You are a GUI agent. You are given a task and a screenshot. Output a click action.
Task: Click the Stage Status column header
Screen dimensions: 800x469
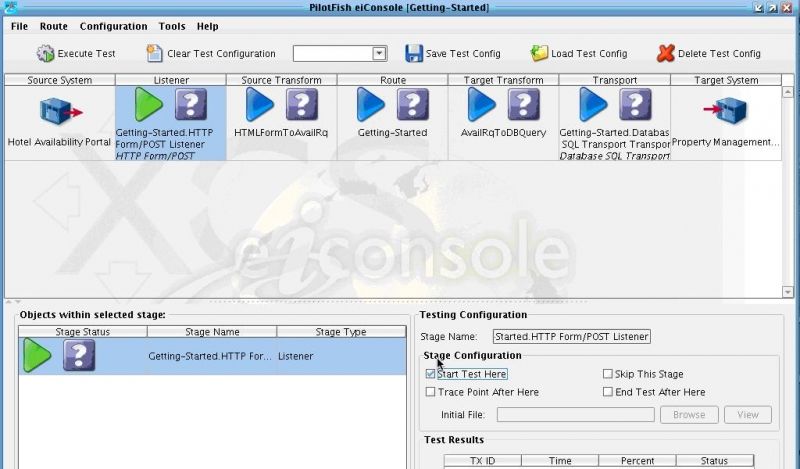(x=83, y=332)
